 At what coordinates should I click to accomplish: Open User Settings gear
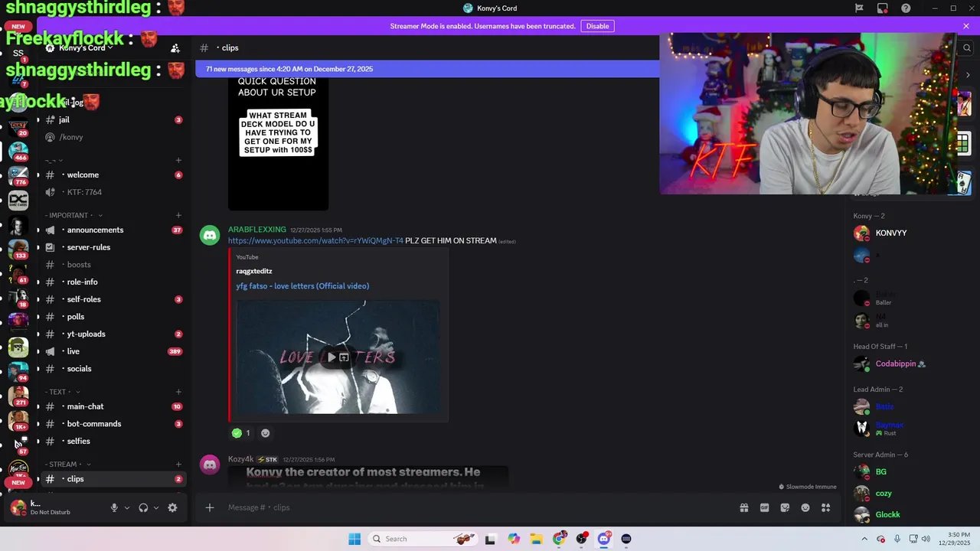click(172, 507)
